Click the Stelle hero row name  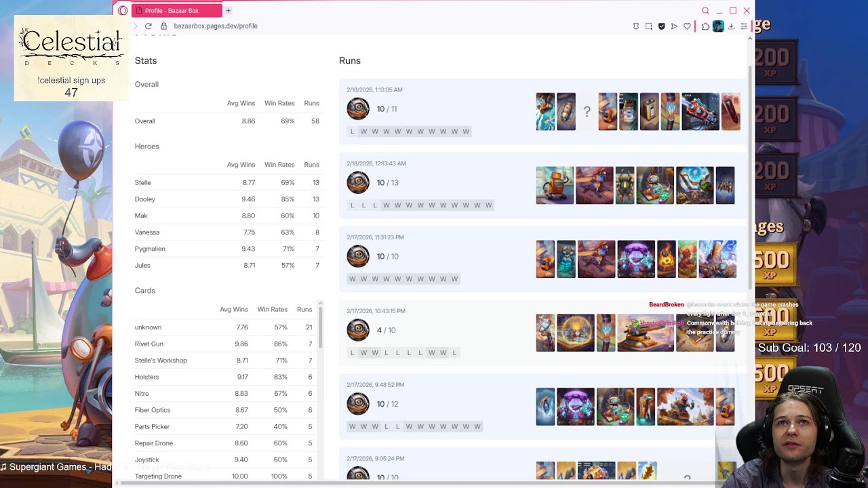(x=142, y=182)
